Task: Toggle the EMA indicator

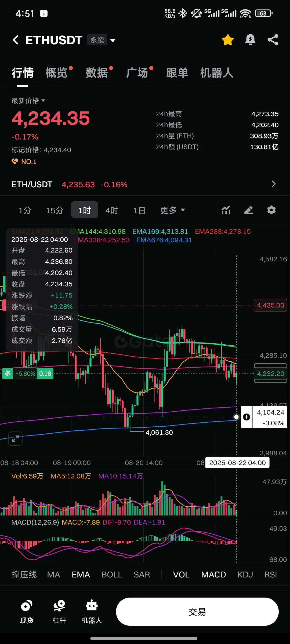Action: [81, 575]
